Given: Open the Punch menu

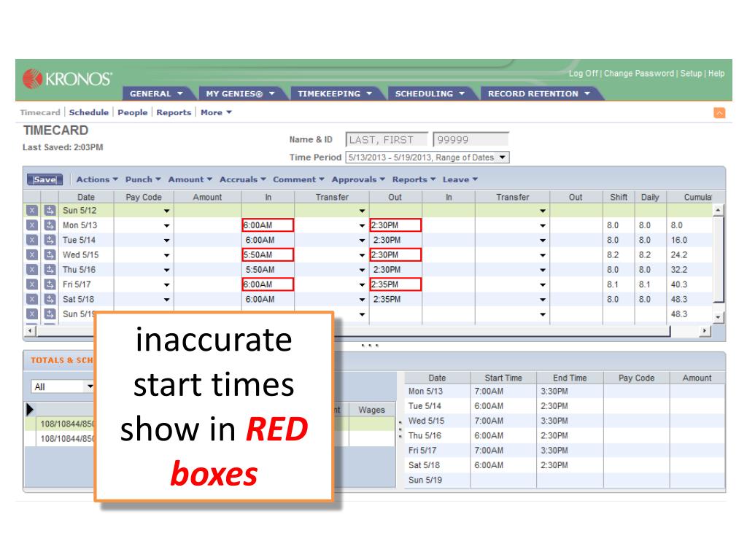Looking at the screenshot, I should tap(143, 179).
